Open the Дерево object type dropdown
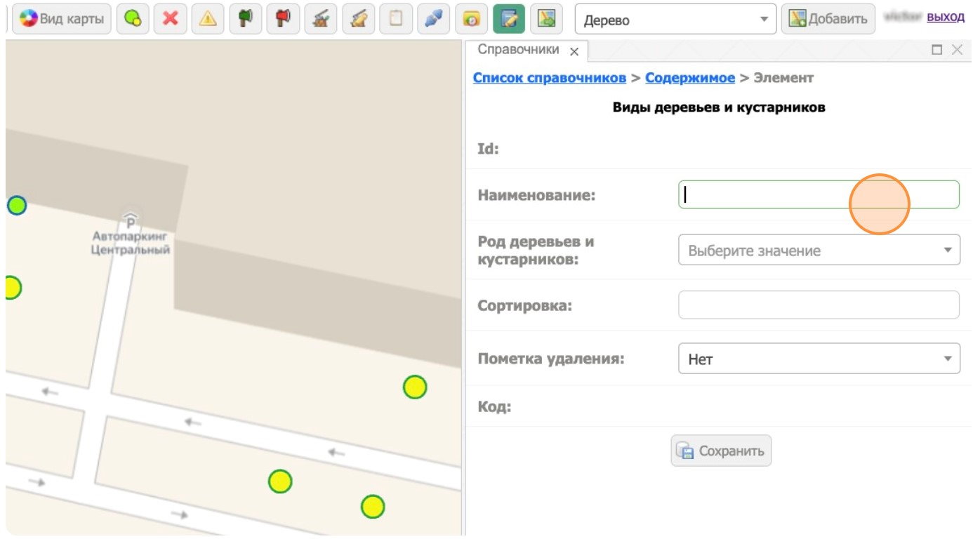This screenshot has height=539, width=980. pyautogui.click(x=675, y=20)
